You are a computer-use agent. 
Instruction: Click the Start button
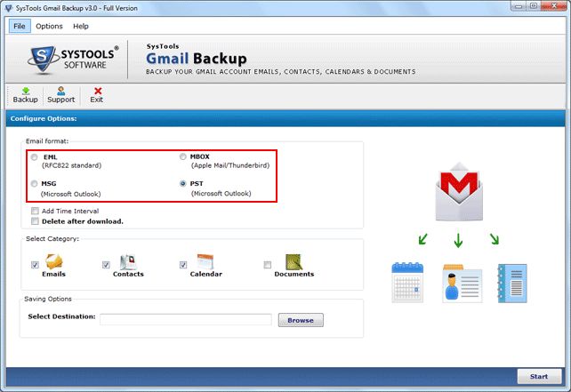[539, 376]
